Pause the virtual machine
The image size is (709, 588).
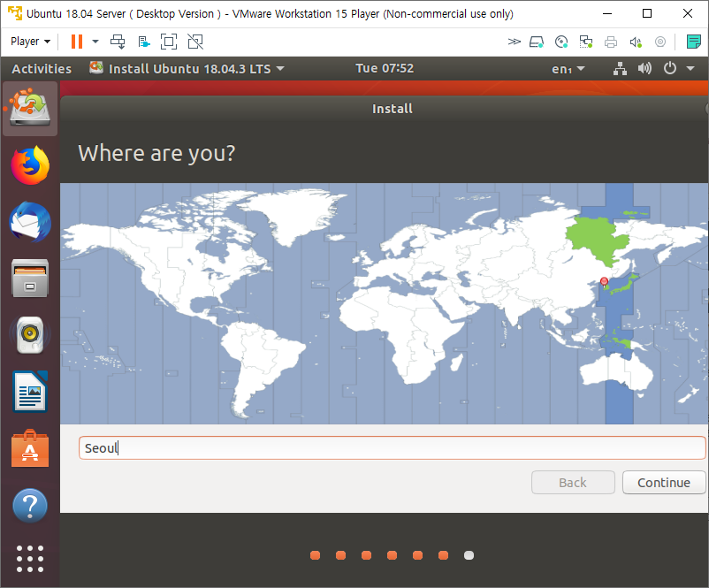tap(77, 42)
